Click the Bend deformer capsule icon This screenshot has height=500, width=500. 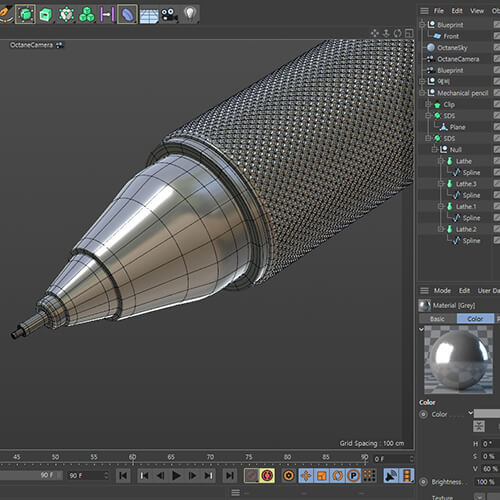[127, 14]
